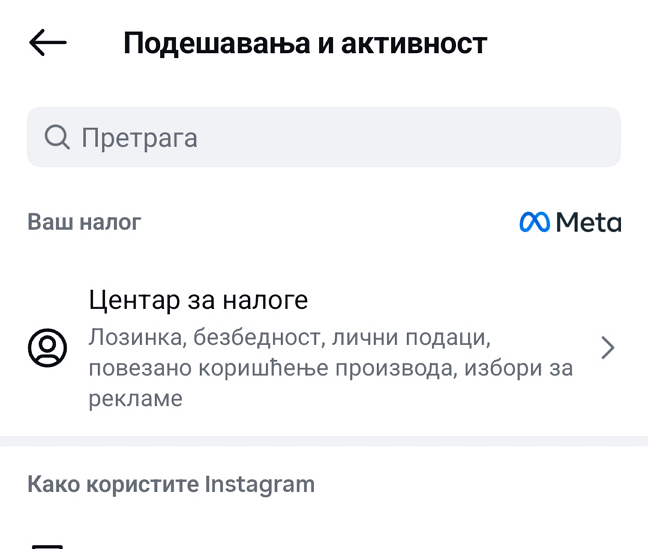Expand Центар за налоге with the right chevron

(607, 348)
